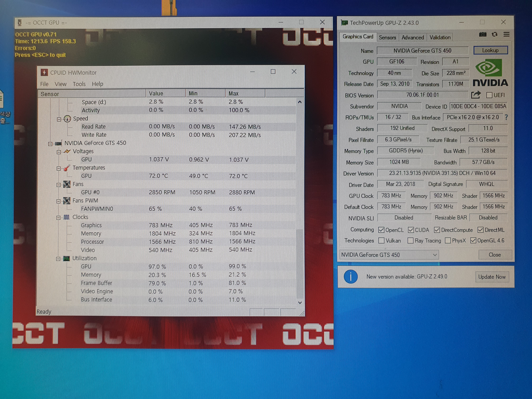Open the View menu in HWMonitor
Image resolution: width=532 pixels, height=399 pixels.
[60, 84]
